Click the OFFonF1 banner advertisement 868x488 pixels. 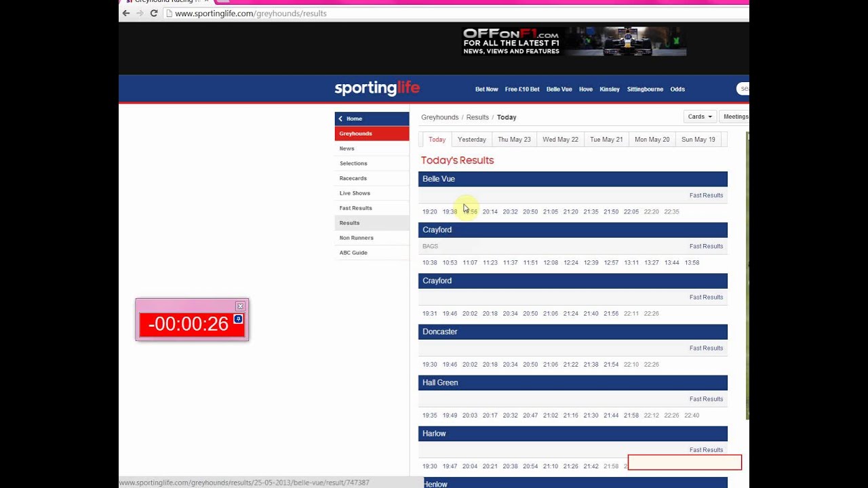[574, 42]
